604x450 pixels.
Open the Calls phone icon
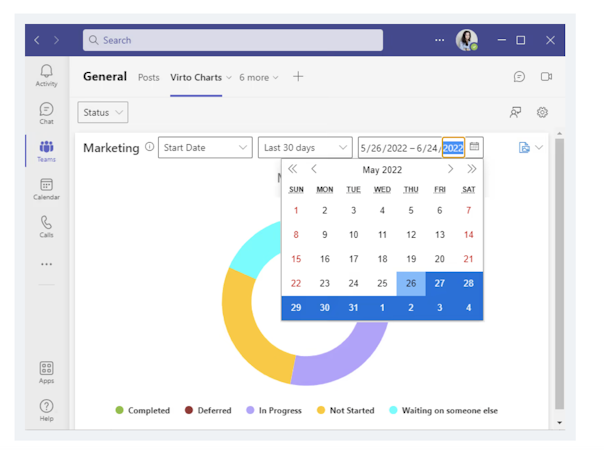click(46, 227)
